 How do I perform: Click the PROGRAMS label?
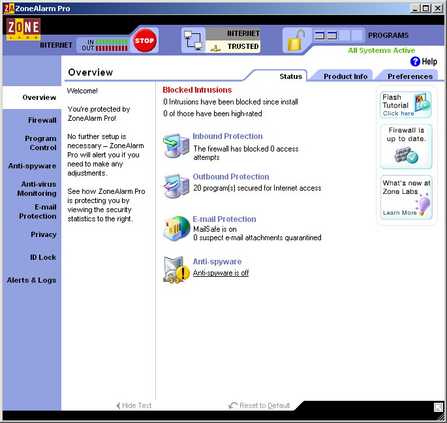tap(388, 35)
